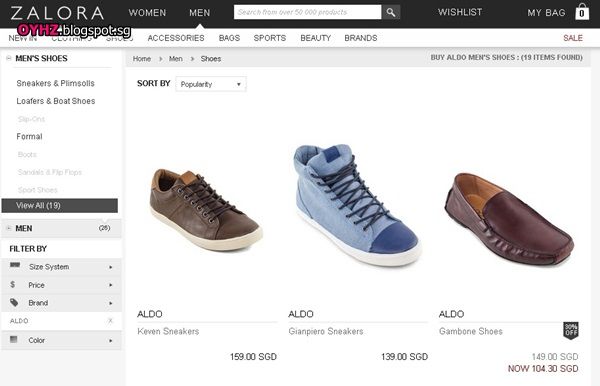600x386 pixels.
Task: Click the product search input field
Action: click(308, 12)
